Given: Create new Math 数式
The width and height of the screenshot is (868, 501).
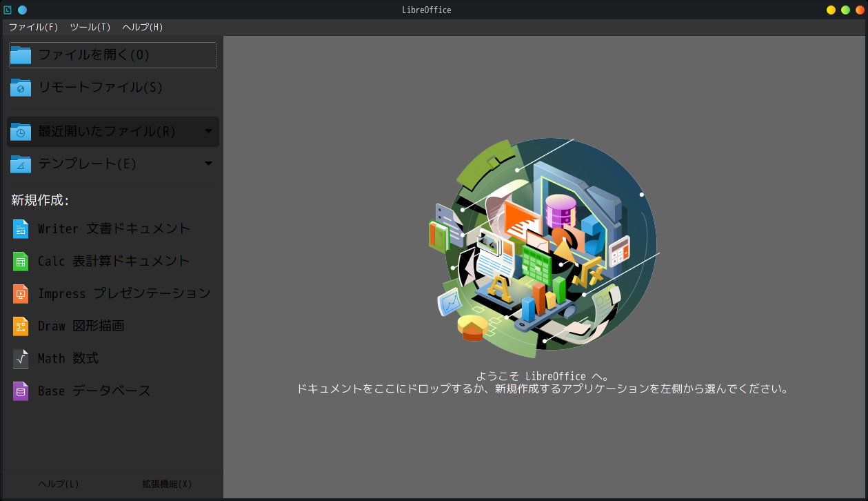Looking at the screenshot, I should [113, 358].
